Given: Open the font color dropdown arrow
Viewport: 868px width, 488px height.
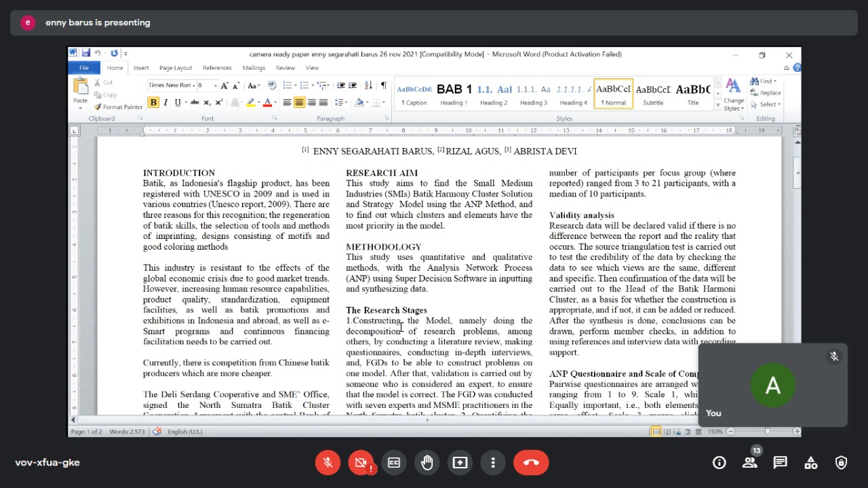Looking at the screenshot, I should click(275, 102).
